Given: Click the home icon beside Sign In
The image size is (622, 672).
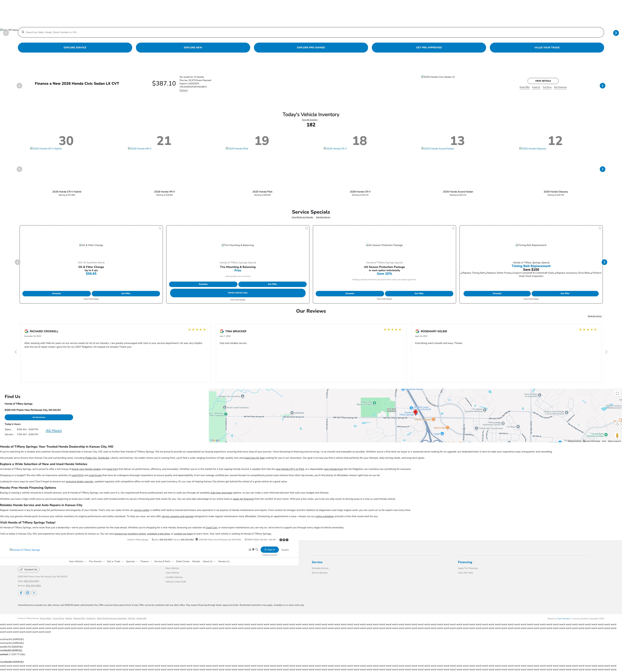Looking at the screenshot, I should point(250,549).
